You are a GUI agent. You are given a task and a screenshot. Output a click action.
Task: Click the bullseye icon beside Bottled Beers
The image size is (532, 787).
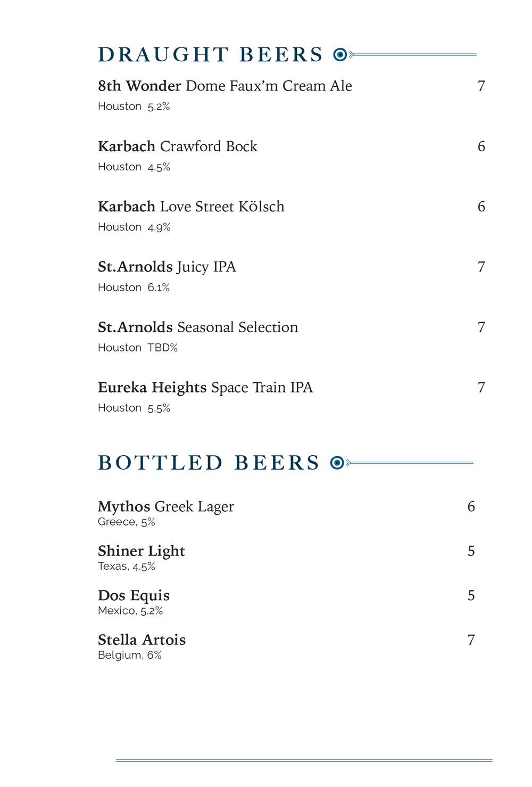click(337, 463)
